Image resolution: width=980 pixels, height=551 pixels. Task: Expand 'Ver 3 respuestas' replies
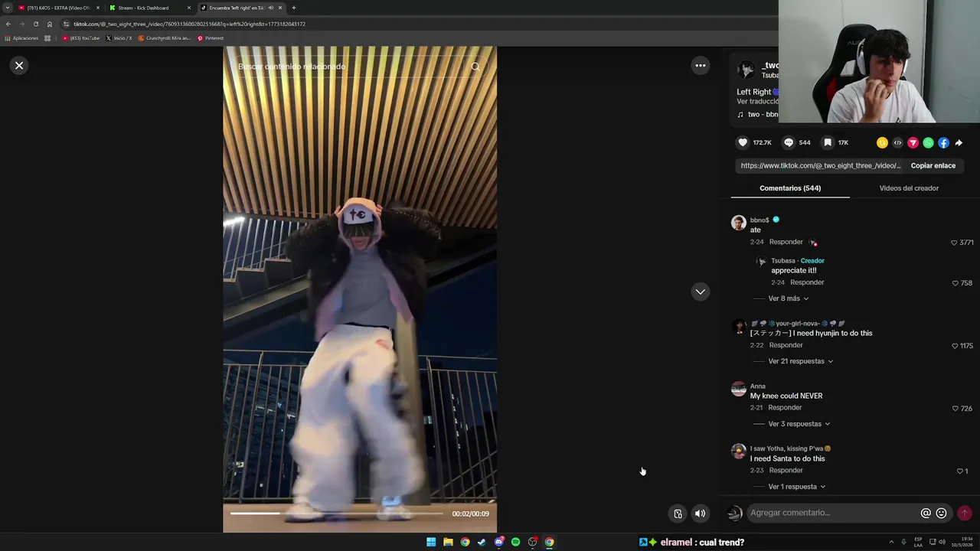tap(799, 424)
